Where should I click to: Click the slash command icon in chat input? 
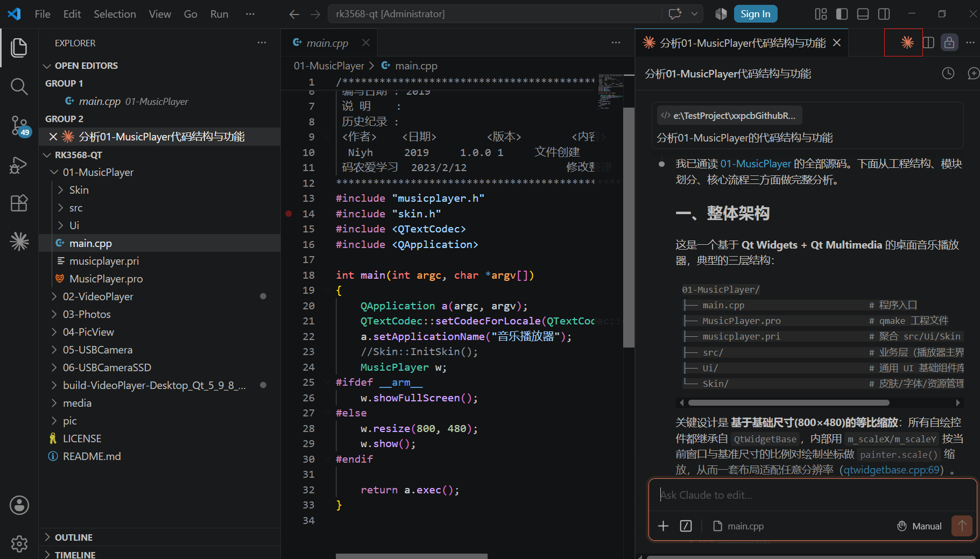[x=686, y=526]
